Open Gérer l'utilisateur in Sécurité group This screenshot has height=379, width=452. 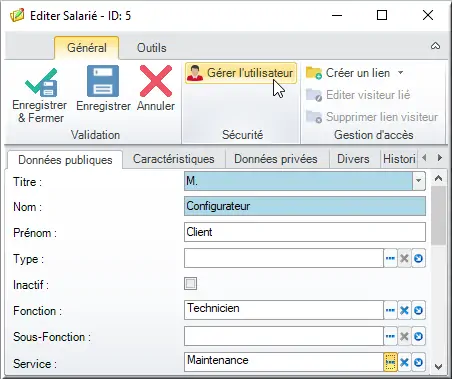click(241, 73)
